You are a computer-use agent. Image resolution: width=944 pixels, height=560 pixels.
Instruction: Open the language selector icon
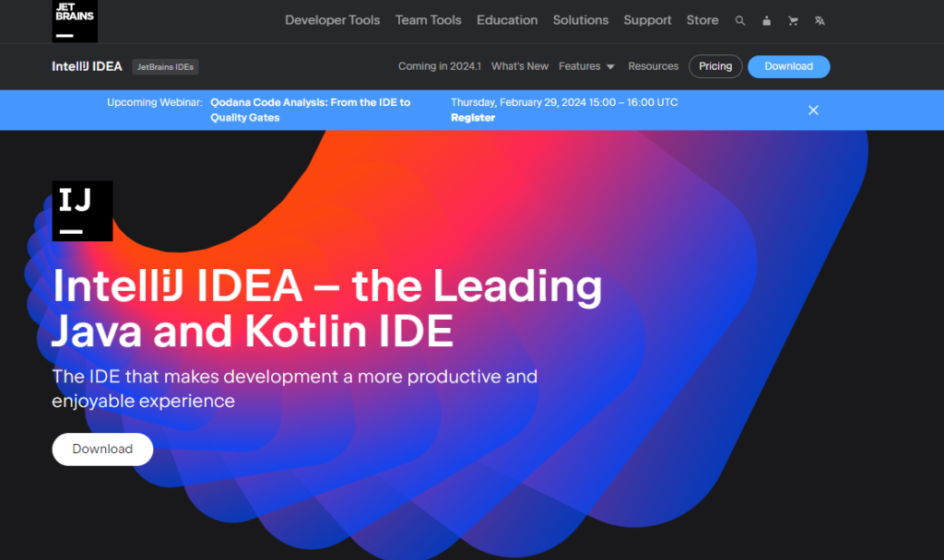(820, 20)
